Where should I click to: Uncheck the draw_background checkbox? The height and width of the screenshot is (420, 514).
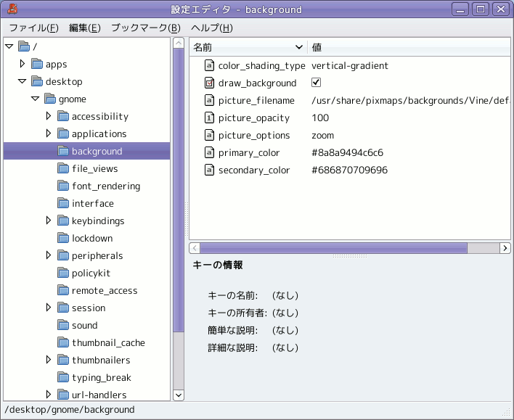(316, 83)
